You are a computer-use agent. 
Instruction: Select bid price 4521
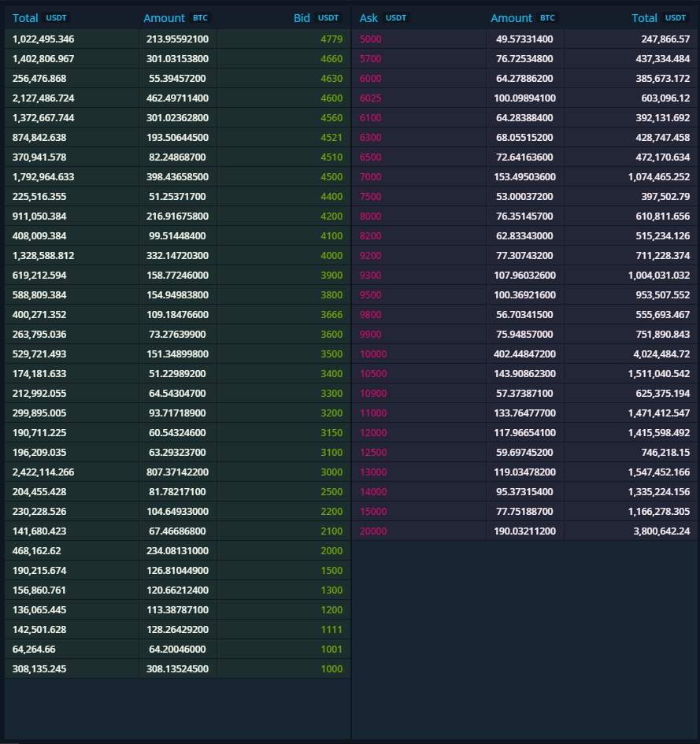[x=331, y=138]
